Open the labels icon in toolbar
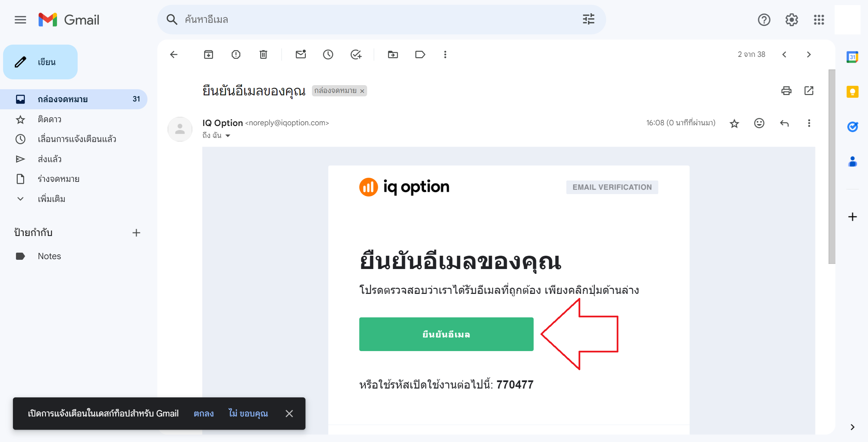 (420, 54)
